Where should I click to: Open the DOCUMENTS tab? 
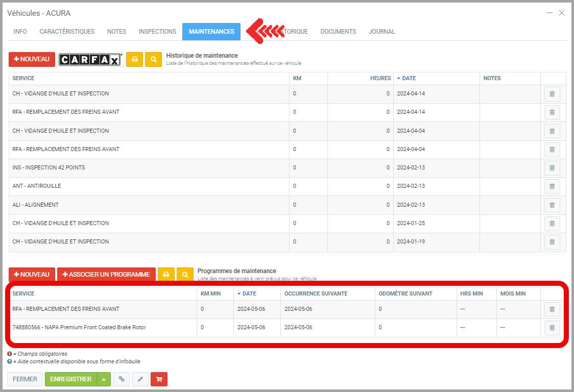coord(338,32)
